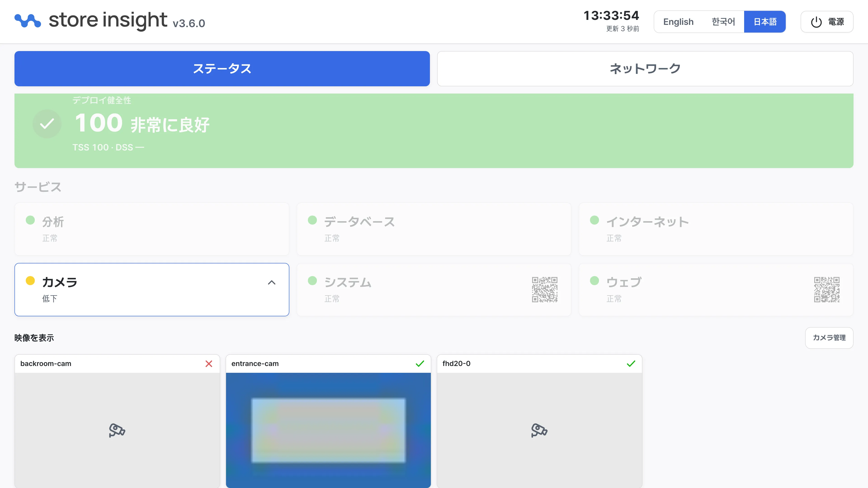Click the カメラ管理 button

click(x=829, y=338)
